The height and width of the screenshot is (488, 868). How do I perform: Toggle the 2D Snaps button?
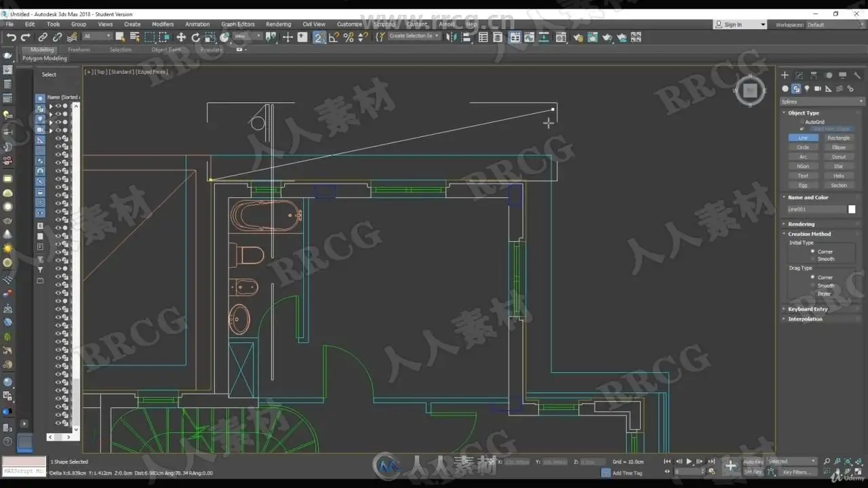tap(319, 37)
